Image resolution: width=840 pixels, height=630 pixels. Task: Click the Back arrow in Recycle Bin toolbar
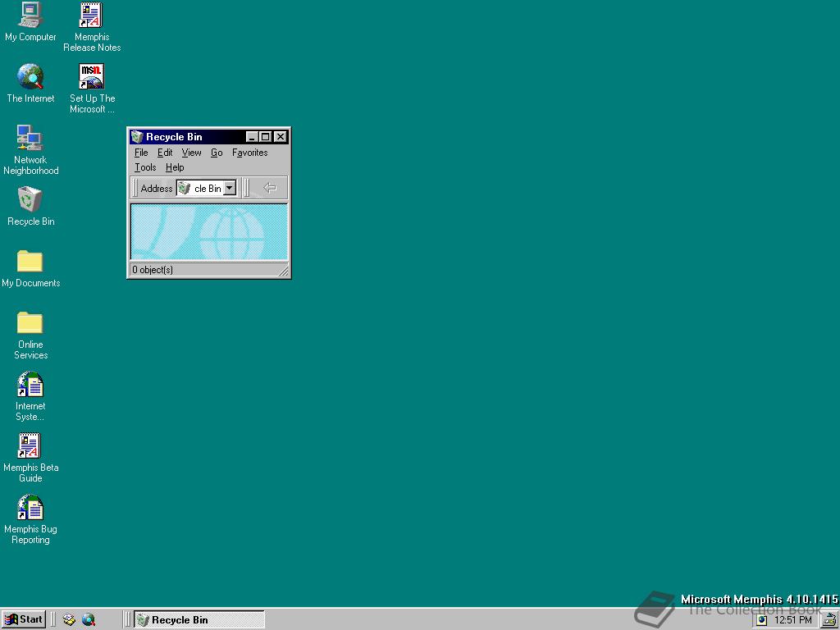[270, 188]
